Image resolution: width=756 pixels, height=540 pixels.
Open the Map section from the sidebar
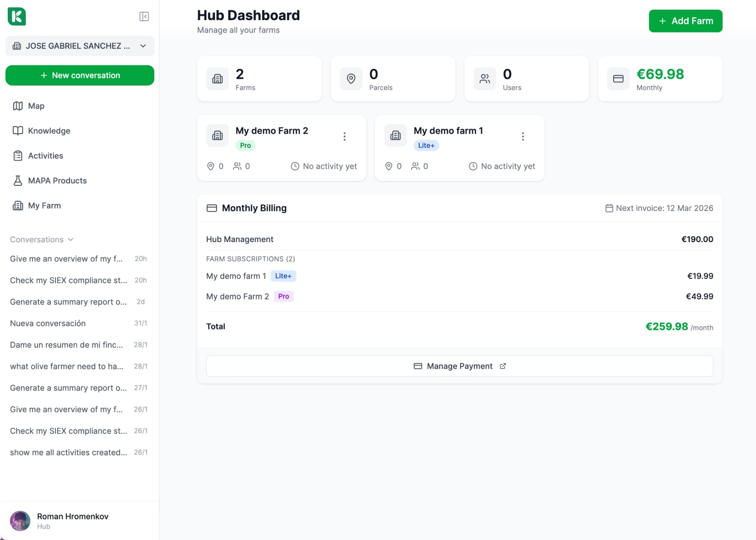pyautogui.click(x=36, y=106)
